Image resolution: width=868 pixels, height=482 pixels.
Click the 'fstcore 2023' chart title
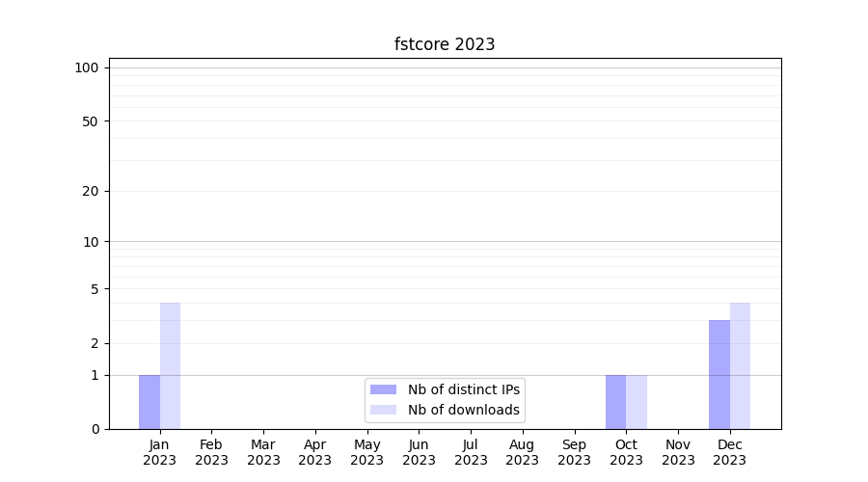point(445,44)
